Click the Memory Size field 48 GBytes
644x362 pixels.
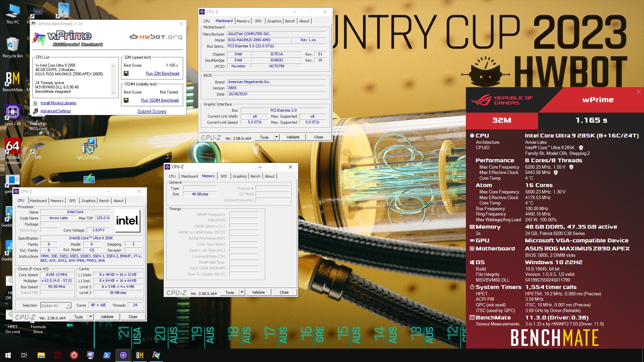pos(200,194)
